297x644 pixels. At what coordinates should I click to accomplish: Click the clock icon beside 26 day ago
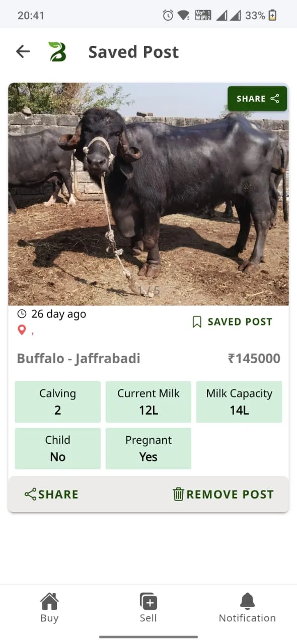coord(22,314)
